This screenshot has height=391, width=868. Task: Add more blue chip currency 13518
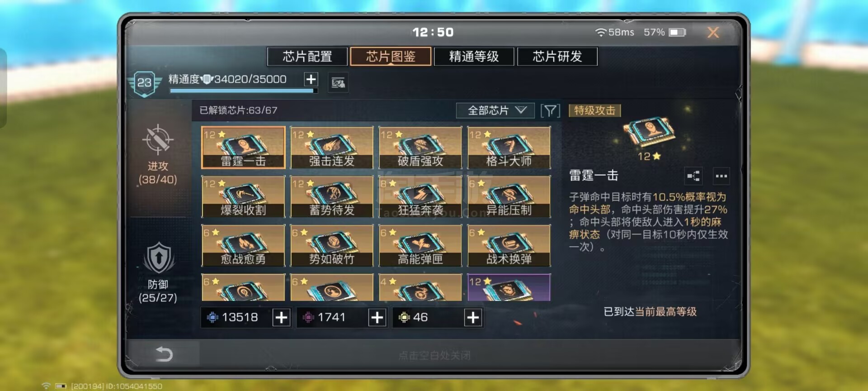281,318
